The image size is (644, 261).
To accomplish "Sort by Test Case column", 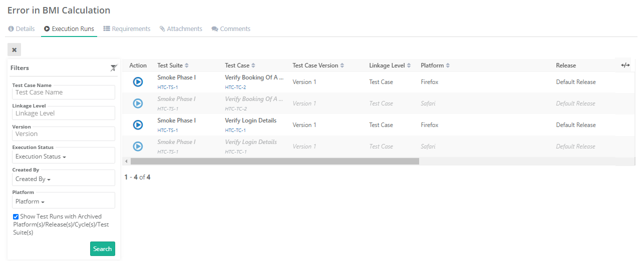I will pos(240,65).
